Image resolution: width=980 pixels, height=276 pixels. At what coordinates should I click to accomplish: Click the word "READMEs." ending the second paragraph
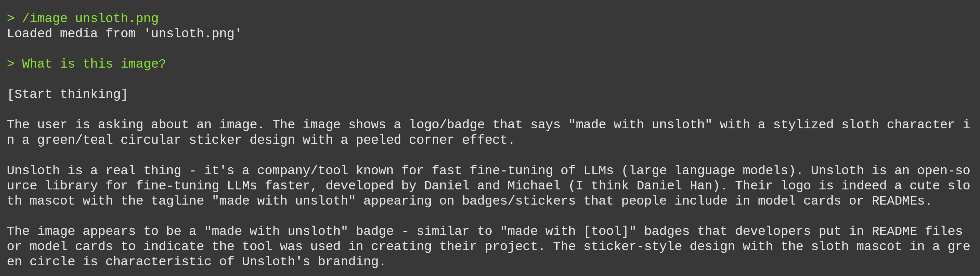click(902, 201)
